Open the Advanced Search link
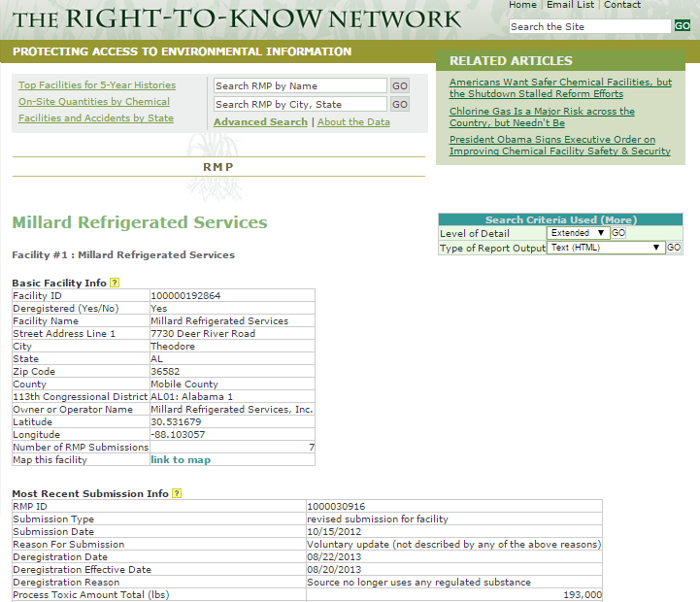The height and width of the screenshot is (602, 700). tap(260, 122)
